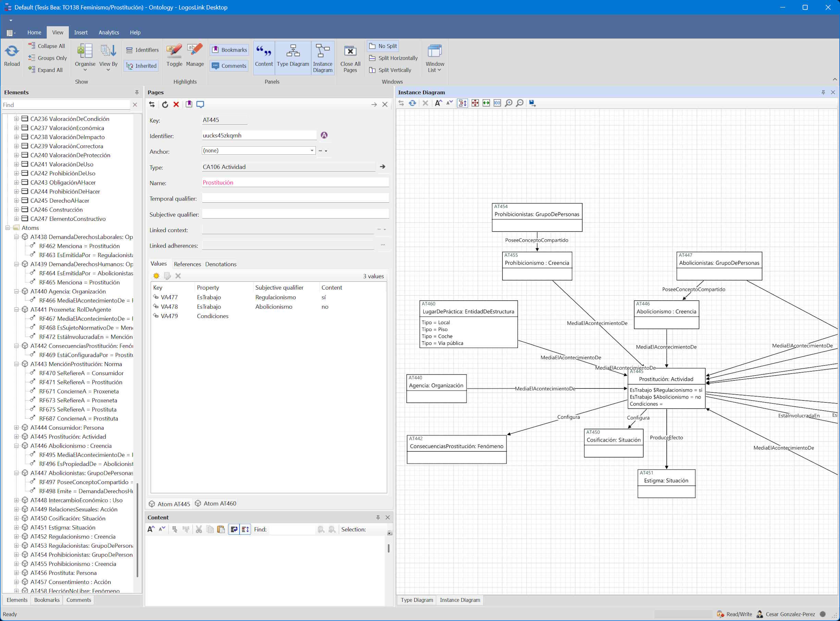Viewport: 840px width, 621px height.
Task: Click the 100% zoom diagram icon
Action: 497,103
